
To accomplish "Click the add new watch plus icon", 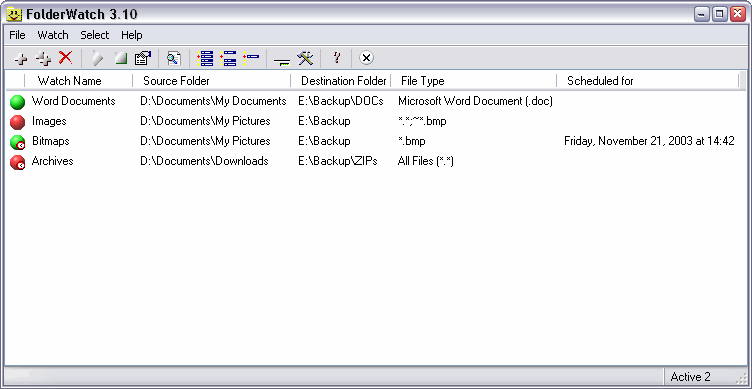I will [21, 59].
